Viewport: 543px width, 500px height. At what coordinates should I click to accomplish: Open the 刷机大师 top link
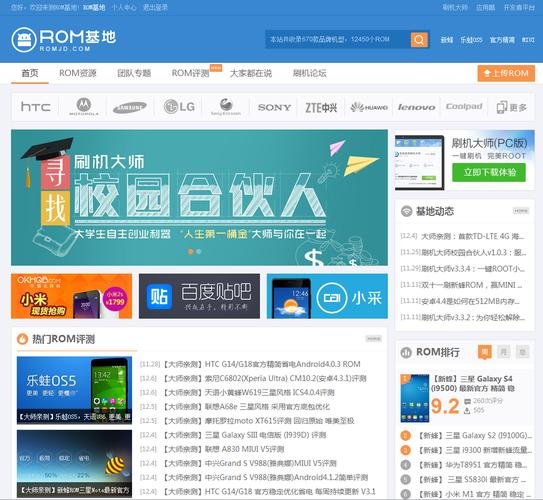[x=455, y=7]
